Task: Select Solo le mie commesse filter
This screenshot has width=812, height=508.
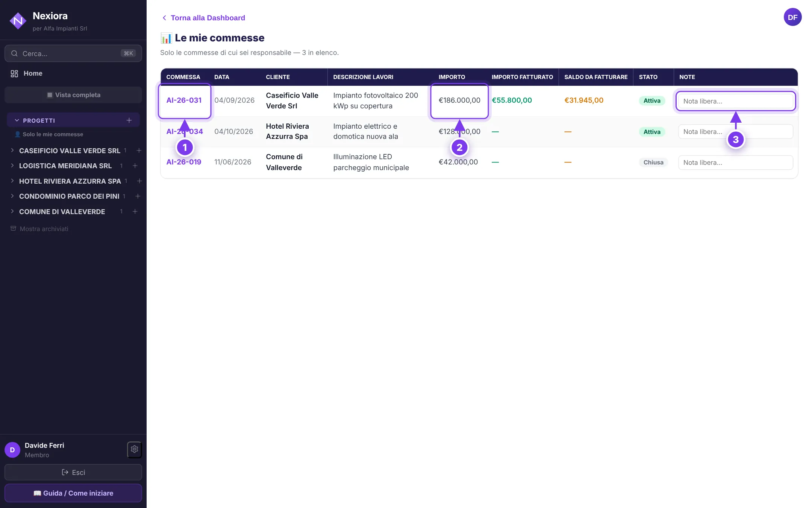Action: tap(49, 134)
